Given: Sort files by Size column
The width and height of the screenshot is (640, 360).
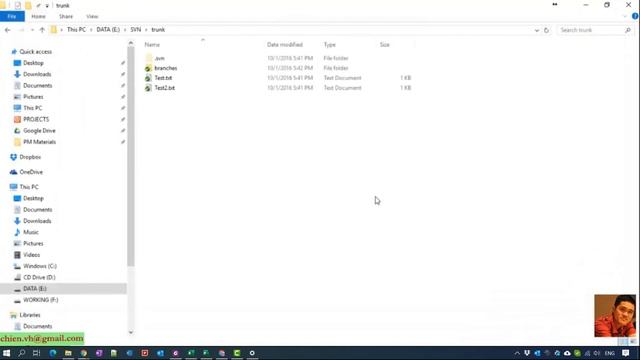Looking at the screenshot, I should point(384,44).
